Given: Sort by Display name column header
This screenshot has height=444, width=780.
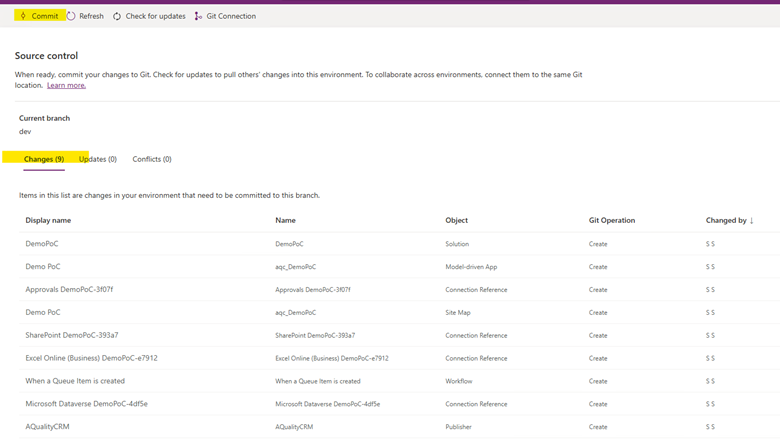Looking at the screenshot, I should pos(48,220).
